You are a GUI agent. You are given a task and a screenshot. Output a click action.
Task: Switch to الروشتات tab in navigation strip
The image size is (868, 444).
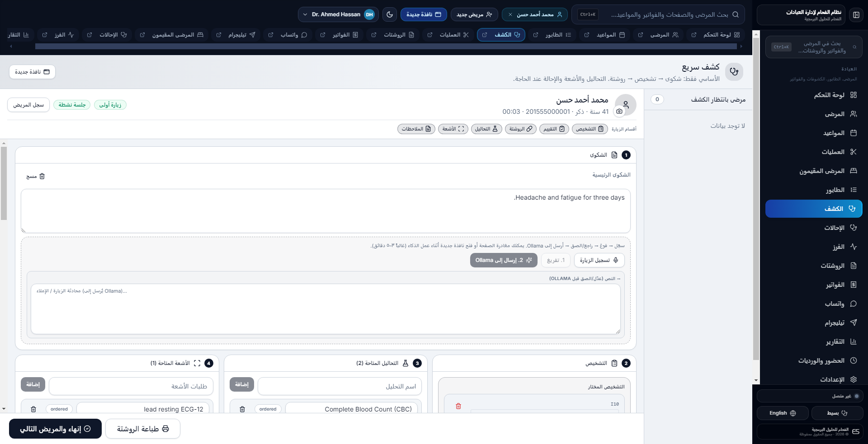(399, 35)
